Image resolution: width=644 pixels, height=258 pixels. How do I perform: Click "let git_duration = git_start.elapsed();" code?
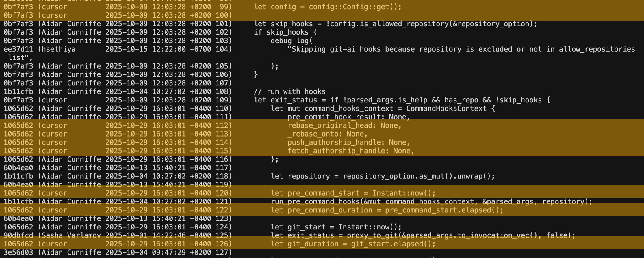(353, 244)
